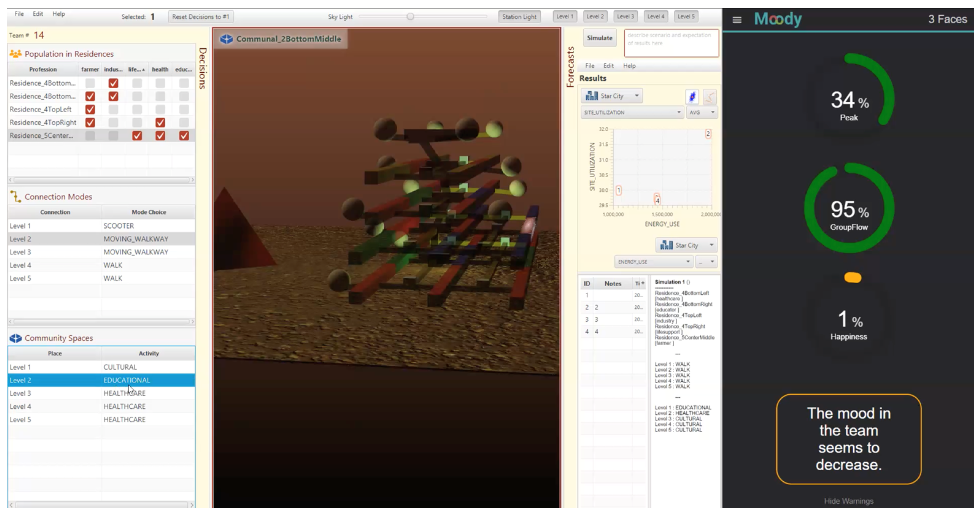980x515 pixels.
Task: Click data point 2 on the scatter chart
Action: click(x=708, y=134)
